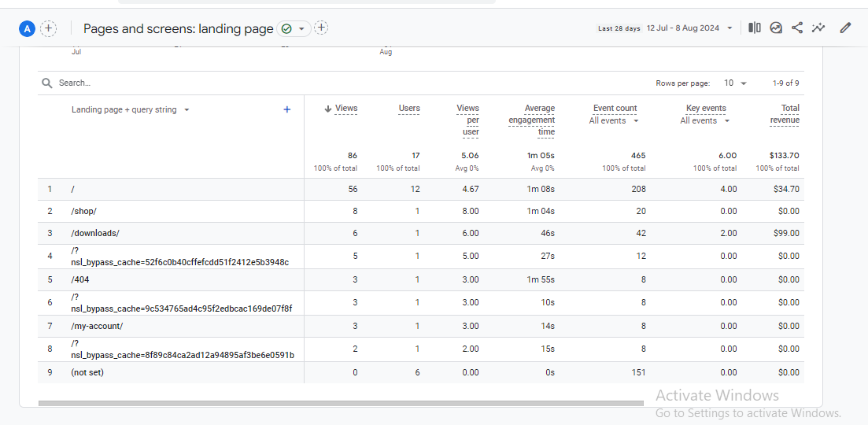Select the (not set) landing page row
Image resolution: width=868 pixels, height=425 pixels.
pyautogui.click(x=421, y=373)
